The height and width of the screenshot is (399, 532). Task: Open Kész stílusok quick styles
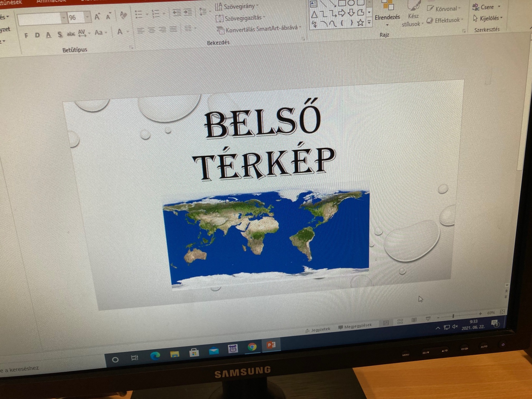[x=413, y=14]
